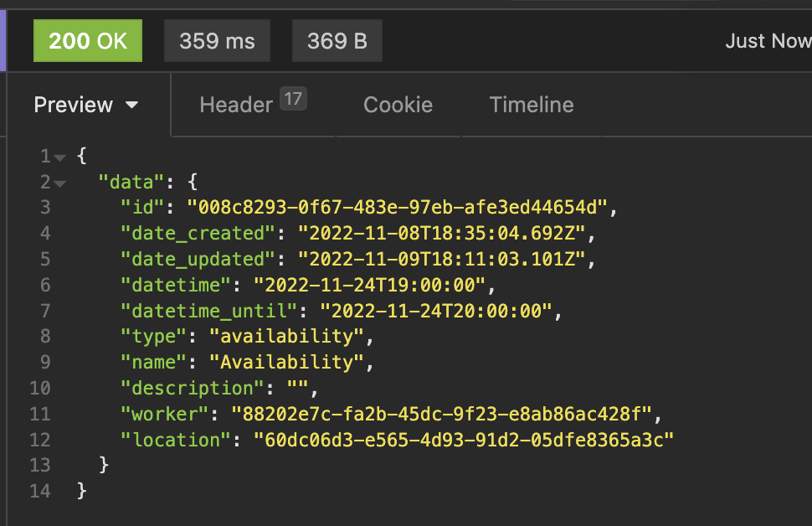The height and width of the screenshot is (526, 812).
Task: Click the value 2022-11-08T18:35:04.692Z
Action: [x=442, y=233]
